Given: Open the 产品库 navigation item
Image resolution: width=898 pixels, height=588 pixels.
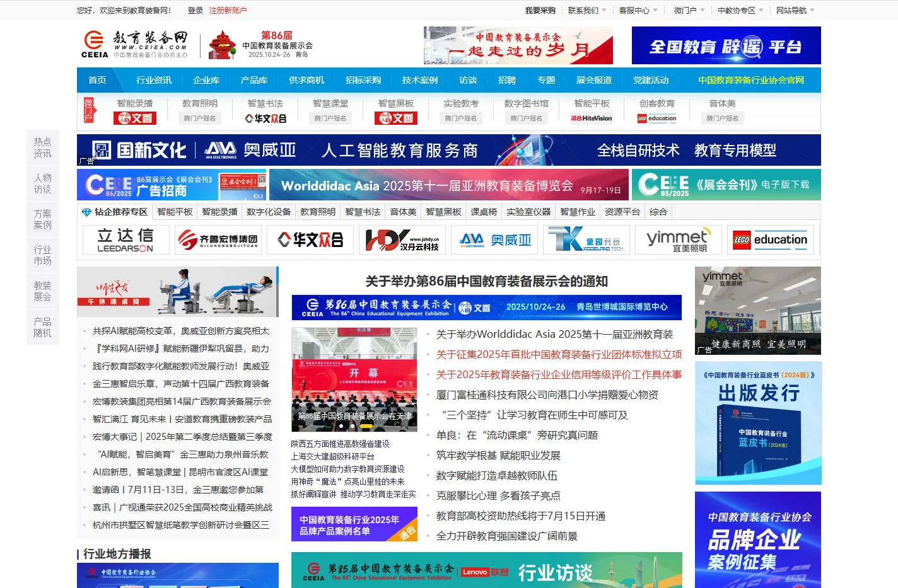Looking at the screenshot, I should point(254,80).
